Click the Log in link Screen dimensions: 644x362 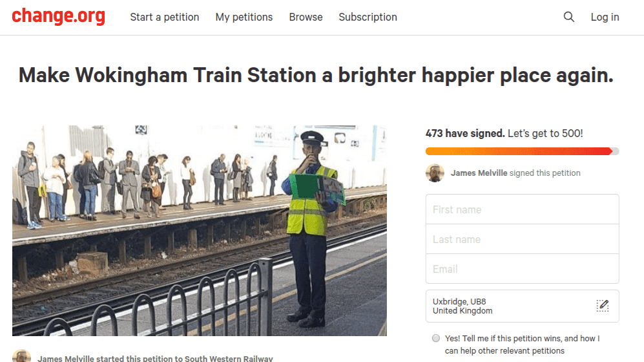[605, 17]
